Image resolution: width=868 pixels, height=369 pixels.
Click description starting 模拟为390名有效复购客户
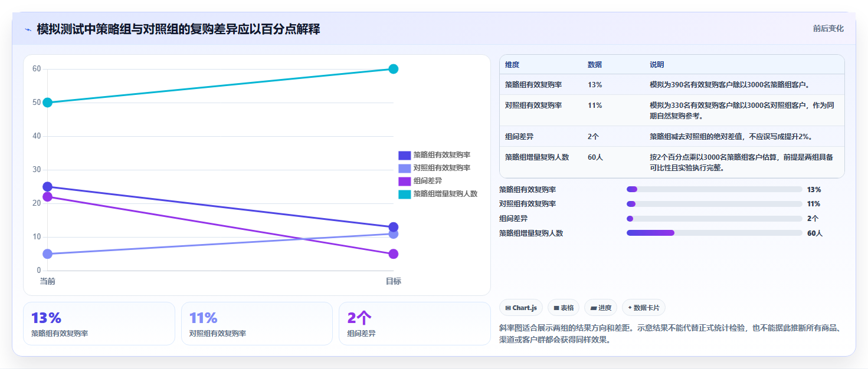click(730, 84)
